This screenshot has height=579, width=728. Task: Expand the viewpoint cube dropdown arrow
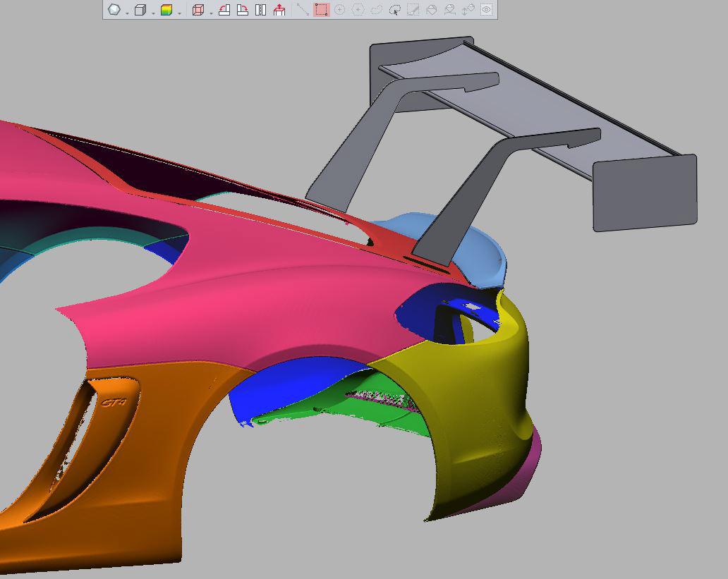(x=211, y=13)
